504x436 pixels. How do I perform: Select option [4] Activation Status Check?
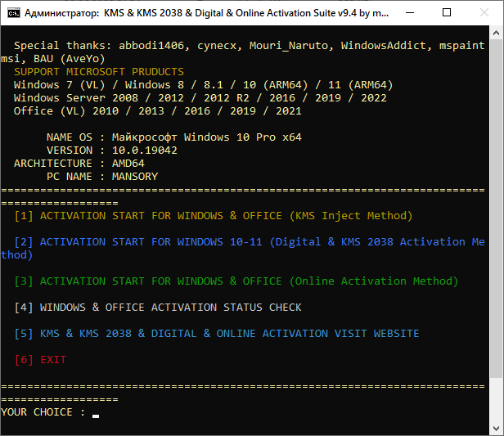[x=158, y=308]
